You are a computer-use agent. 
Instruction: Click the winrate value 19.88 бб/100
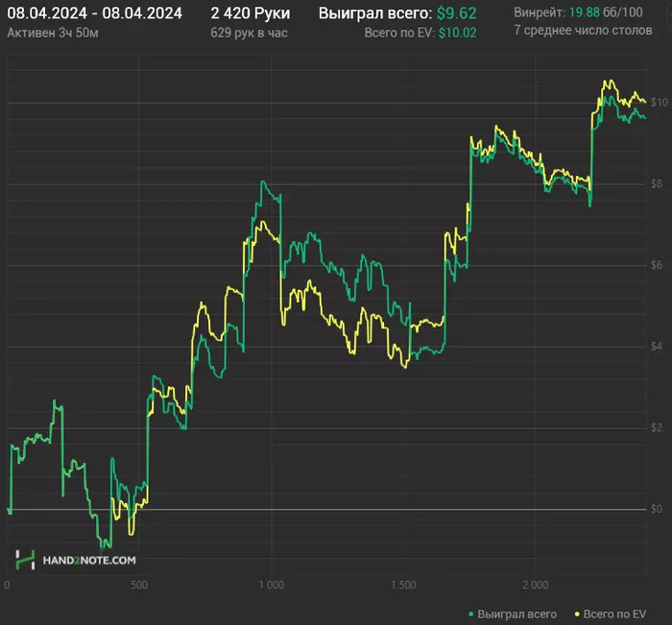pyautogui.click(x=606, y=12)
